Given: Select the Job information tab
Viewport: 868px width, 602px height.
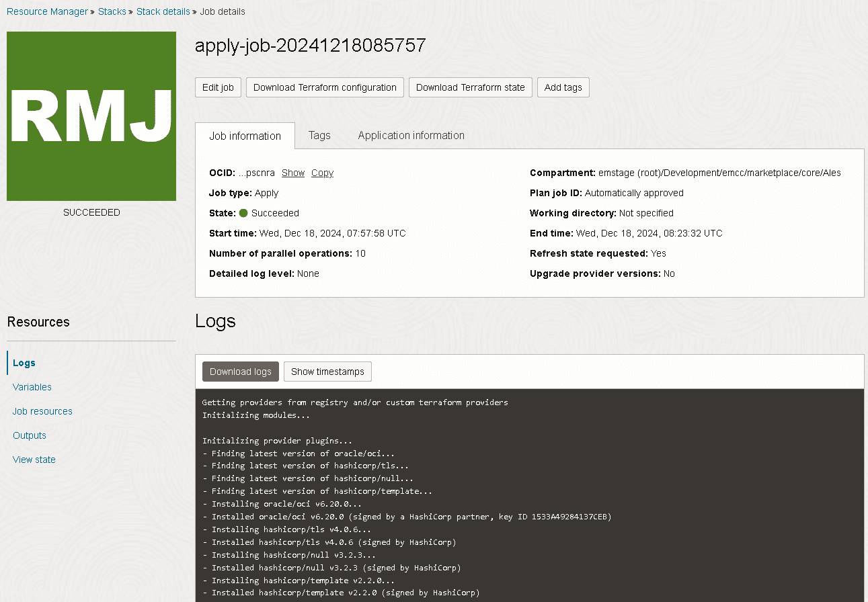Looking at the screenshot, I should click(x=245, y=136).
